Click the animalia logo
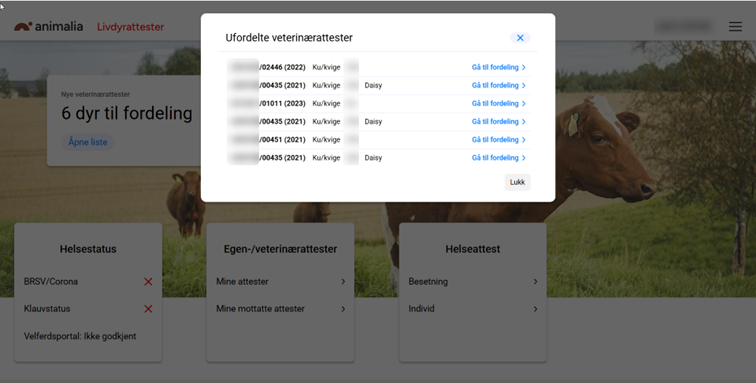Image resolution: width=756 pixels, height=383 pixels. pos(48,27)
